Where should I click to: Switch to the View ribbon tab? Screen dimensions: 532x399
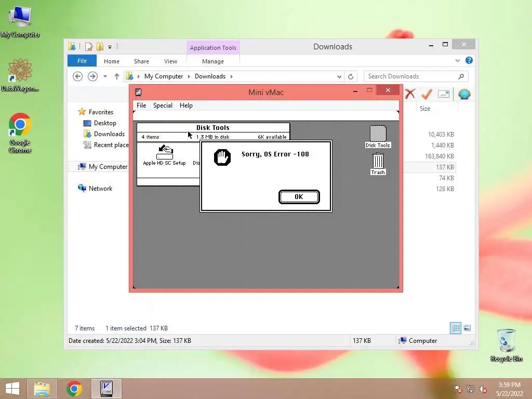(x=170, y=61)
